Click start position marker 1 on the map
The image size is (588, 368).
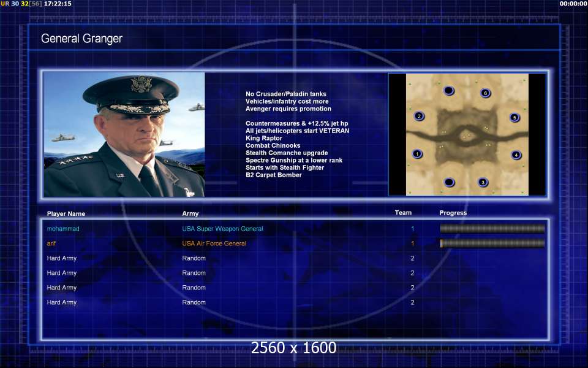pyautogui.click(x=417, y=154)
